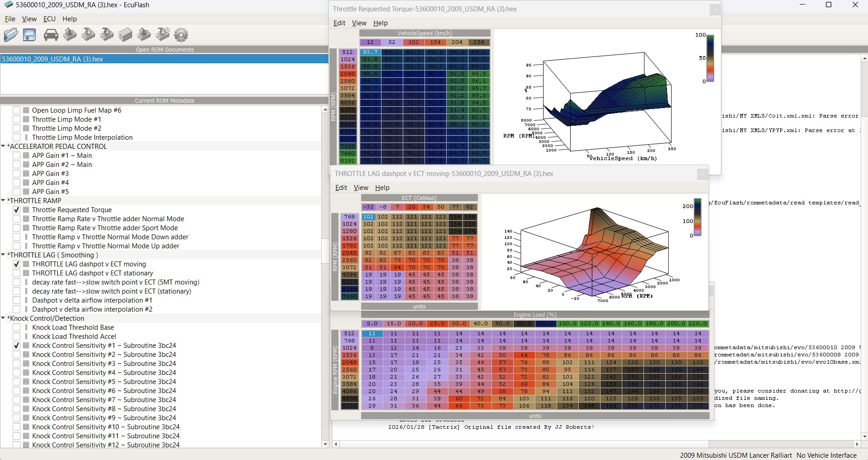This screenshot has width=868, height=460.
Task: Click the first chip up-arrow icon after car
Action: tap(70, 35)
